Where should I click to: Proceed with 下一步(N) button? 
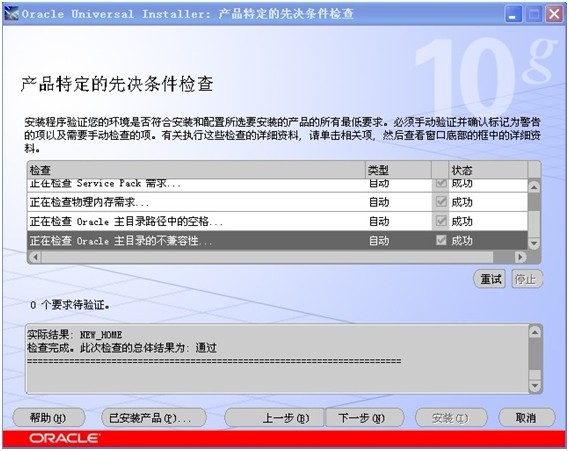[364, 418]
